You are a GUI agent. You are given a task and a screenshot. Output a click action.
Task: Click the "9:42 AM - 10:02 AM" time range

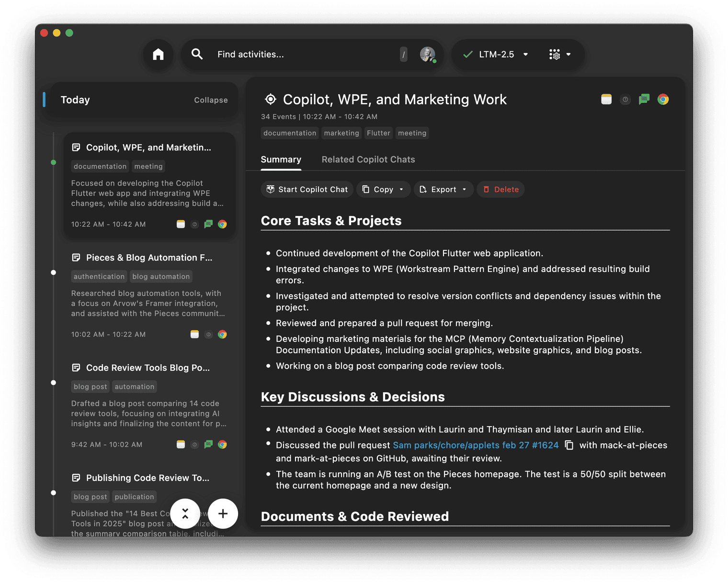[107, 445]
